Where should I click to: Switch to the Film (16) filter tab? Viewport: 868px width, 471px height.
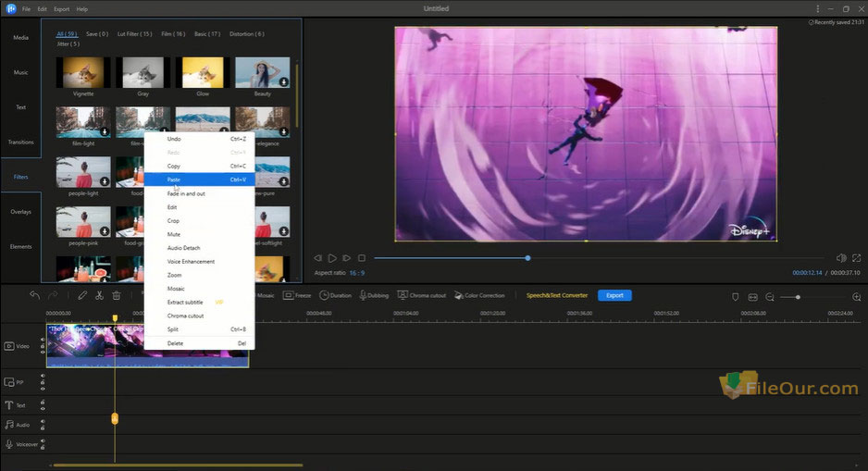[x=173, y=33]
